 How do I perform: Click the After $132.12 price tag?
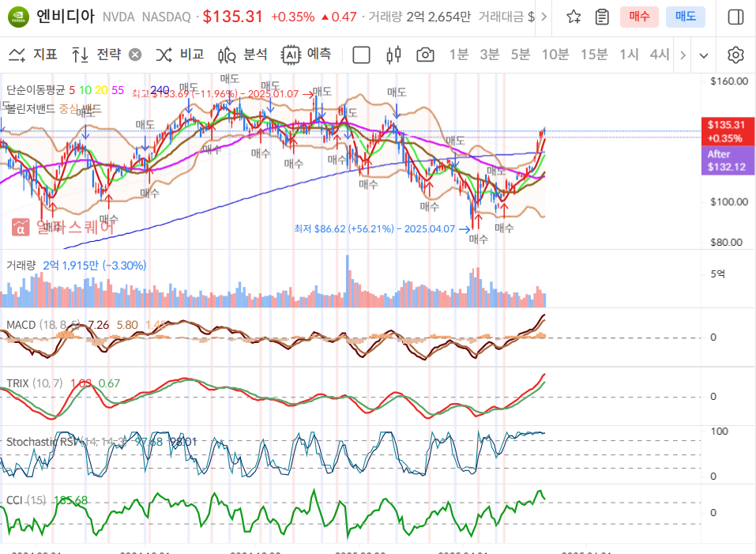728,160
